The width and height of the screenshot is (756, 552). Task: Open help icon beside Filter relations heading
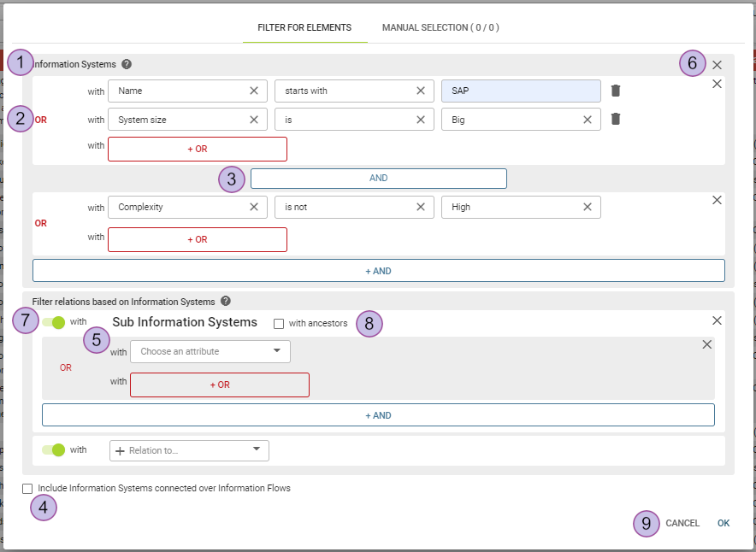226,301
